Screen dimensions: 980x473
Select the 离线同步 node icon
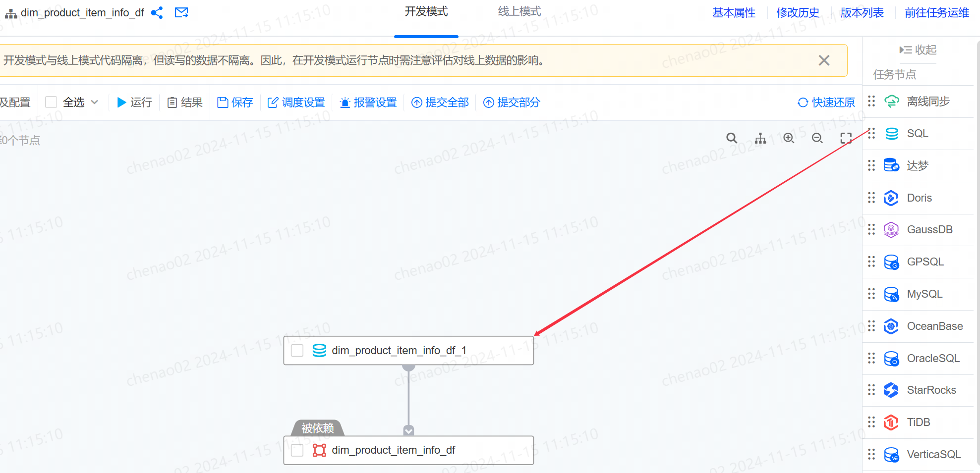(x=891, y=102)
